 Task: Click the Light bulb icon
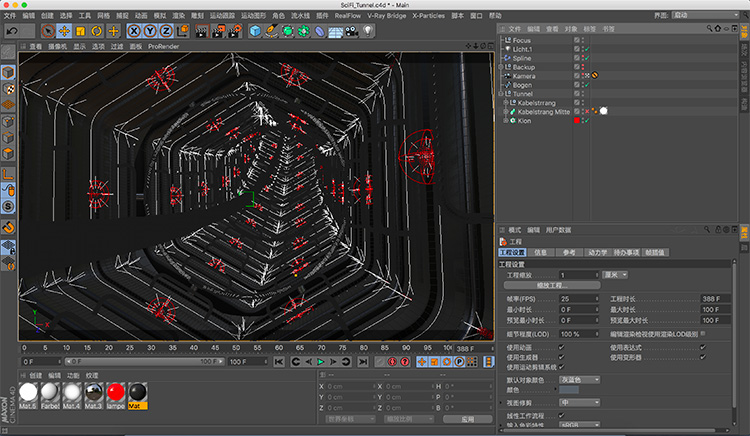click(x=368, y=31)
